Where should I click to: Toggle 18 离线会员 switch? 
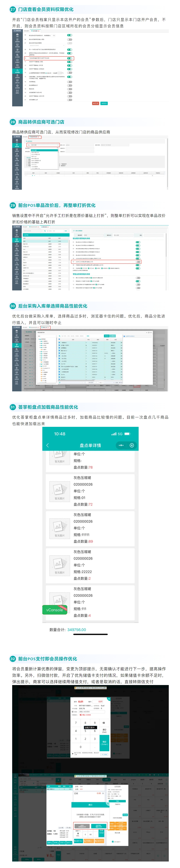(70, 89)
